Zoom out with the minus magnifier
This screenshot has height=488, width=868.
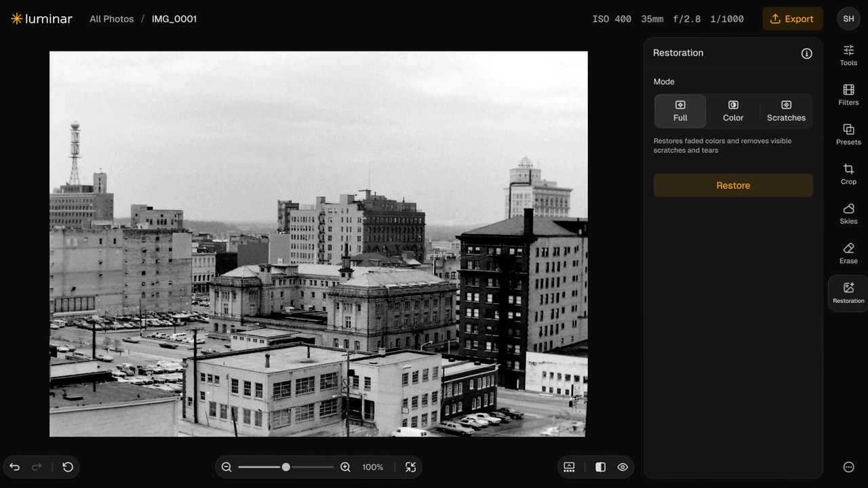coord(226,467)
